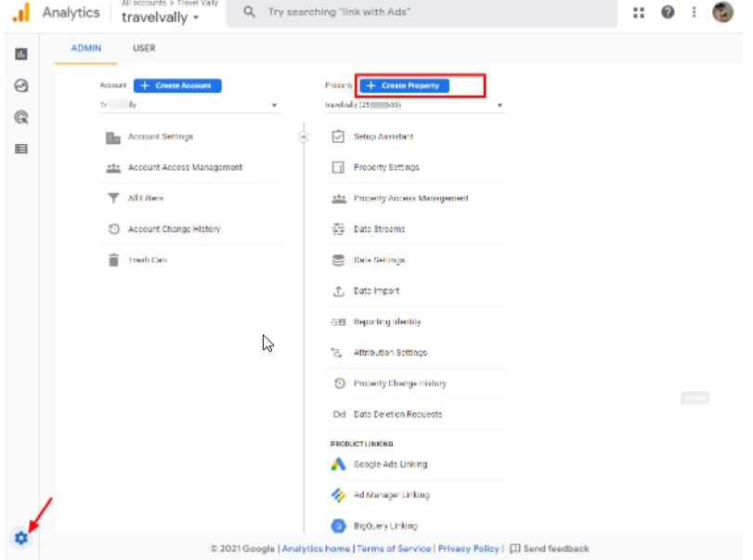This screenshot has width=753, height=560.
Task: Open the Configure table icon in the sidebar
Action: (x=20, y=149)
